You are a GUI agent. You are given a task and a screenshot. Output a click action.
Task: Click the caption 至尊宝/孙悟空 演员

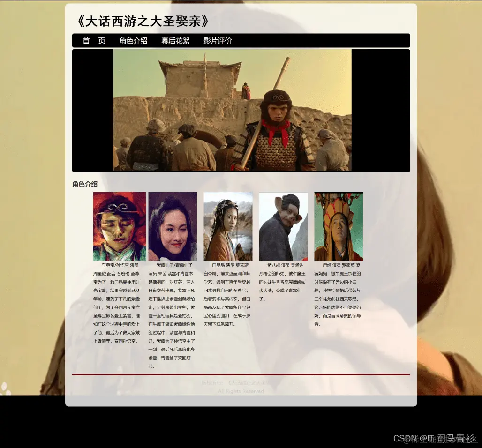pyautogui.click(x=120, y=265)
